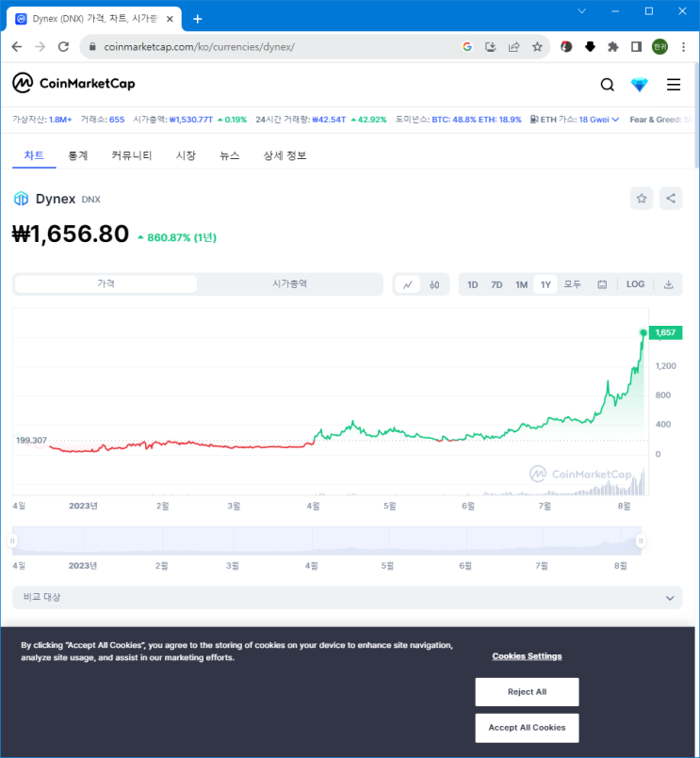Show 시가총액 market cap chart

(x=289, y=283)
